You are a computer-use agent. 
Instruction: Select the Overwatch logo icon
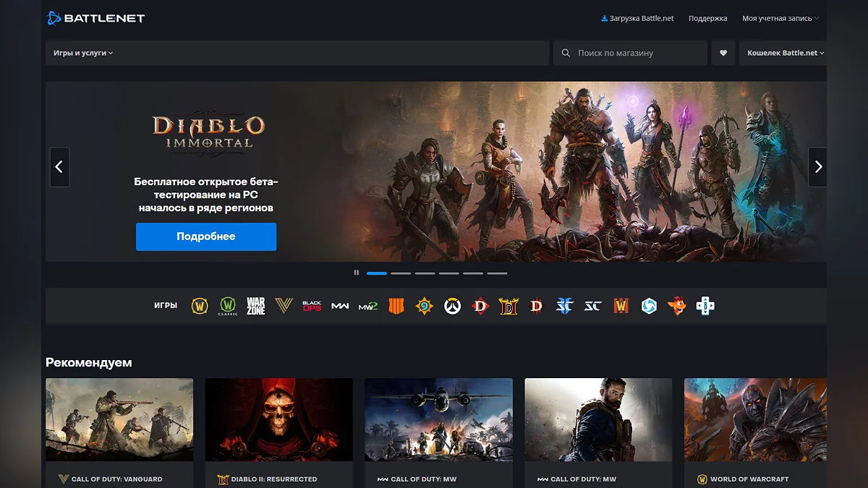coord(452,306)
